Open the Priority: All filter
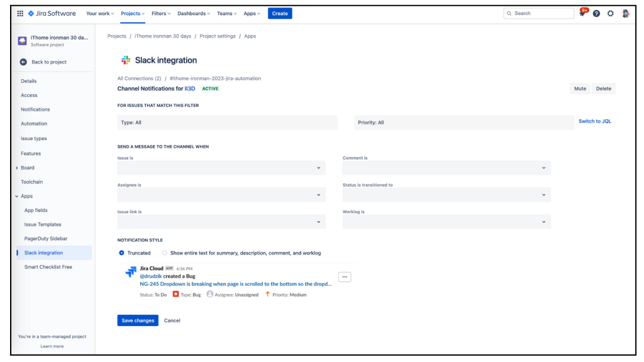This screenshot has height=362, width=644. [464, 123]
